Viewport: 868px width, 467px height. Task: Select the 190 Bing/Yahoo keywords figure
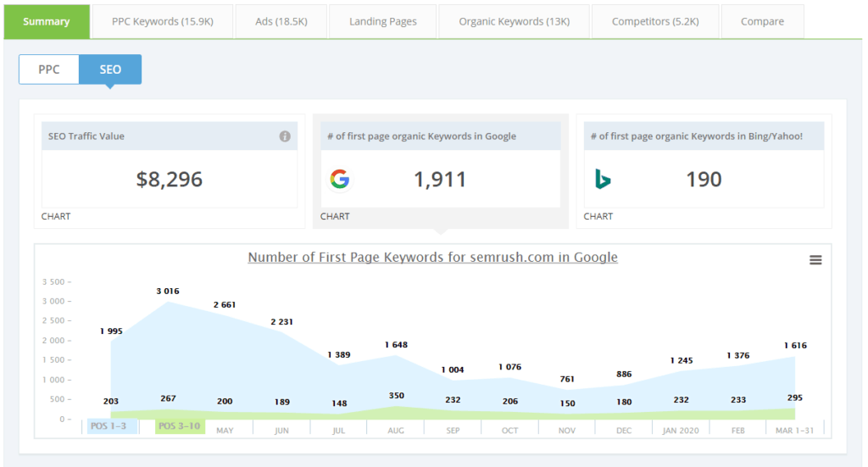coord(704,180)
